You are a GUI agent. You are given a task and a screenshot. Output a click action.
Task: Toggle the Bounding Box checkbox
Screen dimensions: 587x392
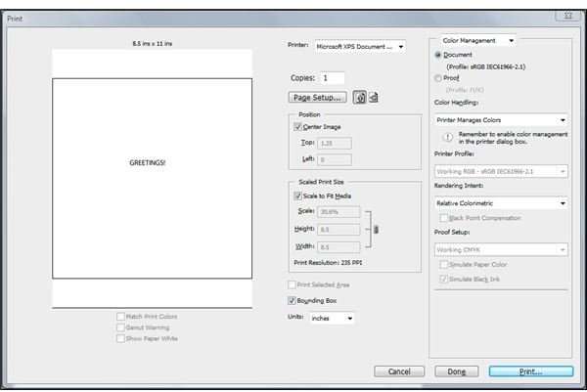coord(293,300)
